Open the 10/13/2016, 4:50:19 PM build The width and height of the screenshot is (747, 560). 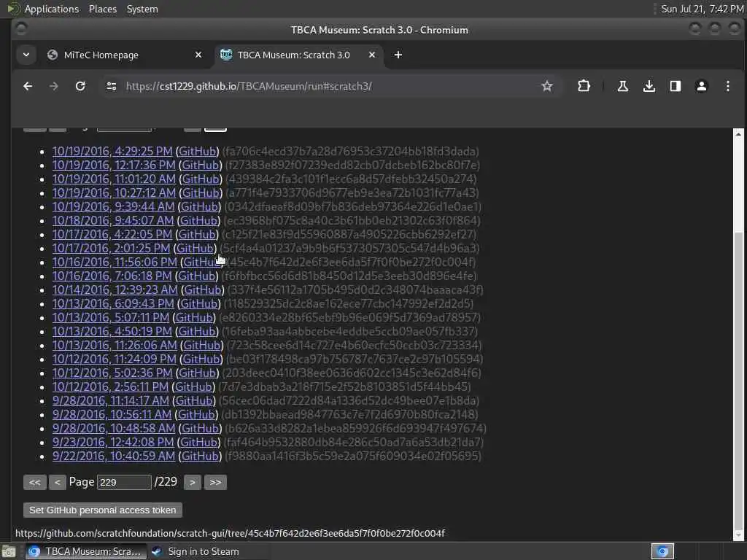(x=112, y=331)
